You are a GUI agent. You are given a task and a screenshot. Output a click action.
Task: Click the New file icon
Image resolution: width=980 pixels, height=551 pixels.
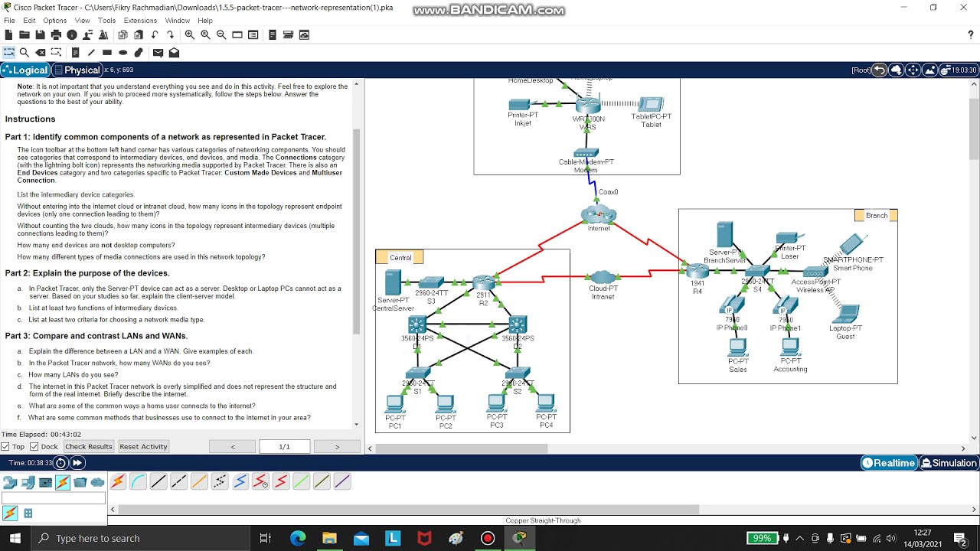coord(8,34)
